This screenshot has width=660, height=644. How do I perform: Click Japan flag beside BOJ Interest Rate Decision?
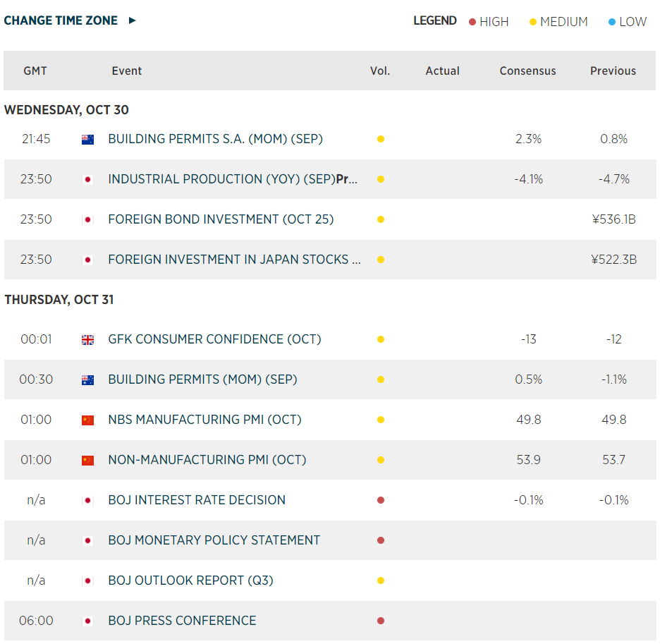[x=87, y=501]
